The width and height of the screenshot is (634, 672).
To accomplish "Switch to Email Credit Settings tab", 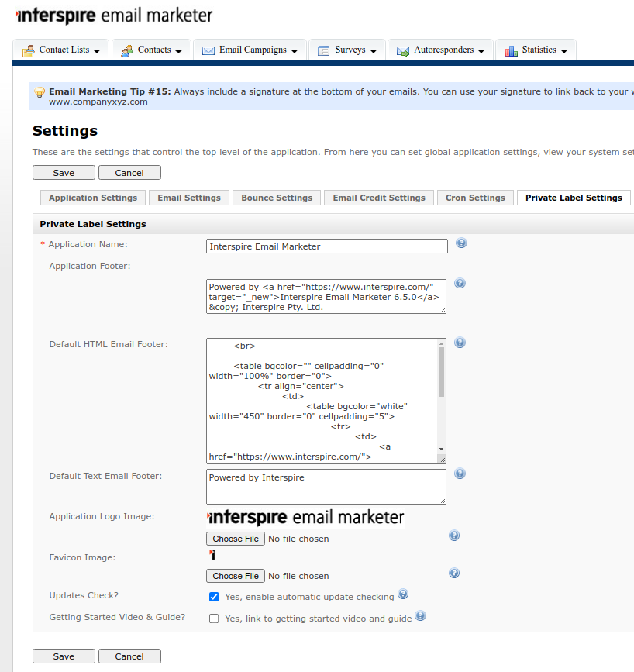I will point(379,198).
